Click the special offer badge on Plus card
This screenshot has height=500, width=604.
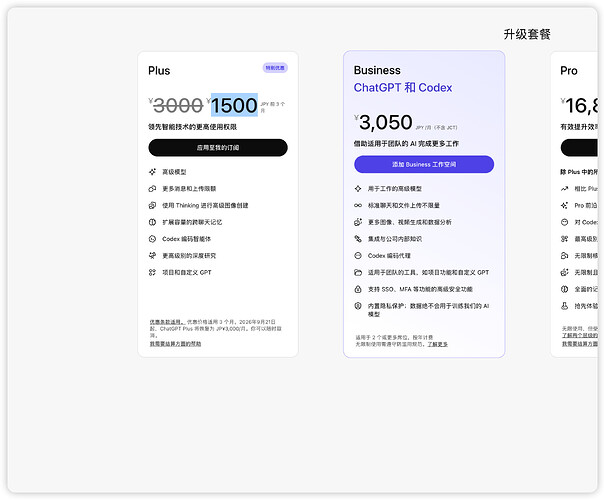coord(275,68)
